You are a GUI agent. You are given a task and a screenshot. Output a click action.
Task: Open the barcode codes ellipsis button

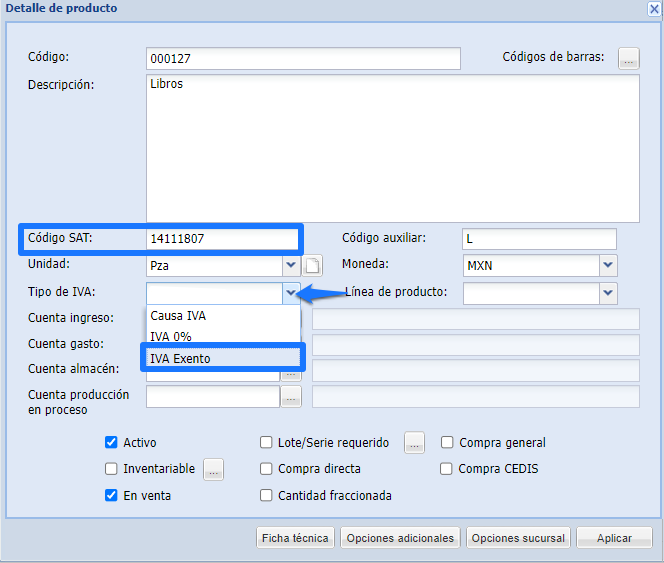(x=628, y=58)
